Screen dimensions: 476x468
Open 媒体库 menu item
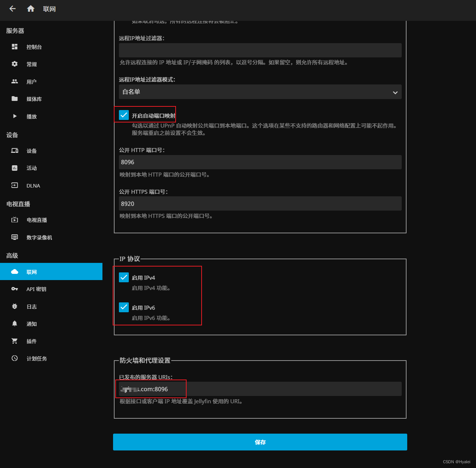[51, 99]
